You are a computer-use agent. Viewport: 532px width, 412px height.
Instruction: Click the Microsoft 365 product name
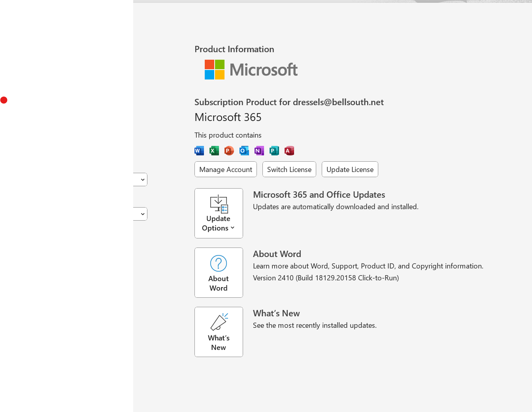[x=228, y=117]
